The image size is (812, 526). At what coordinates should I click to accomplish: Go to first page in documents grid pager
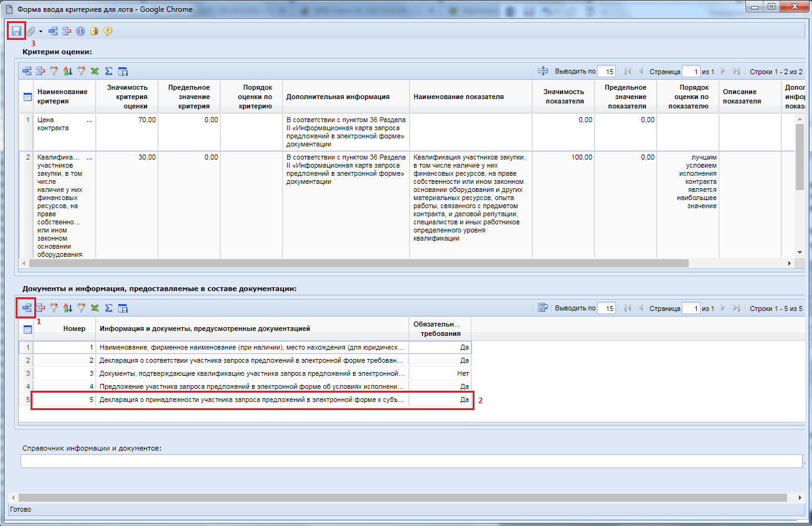point(627,308)
